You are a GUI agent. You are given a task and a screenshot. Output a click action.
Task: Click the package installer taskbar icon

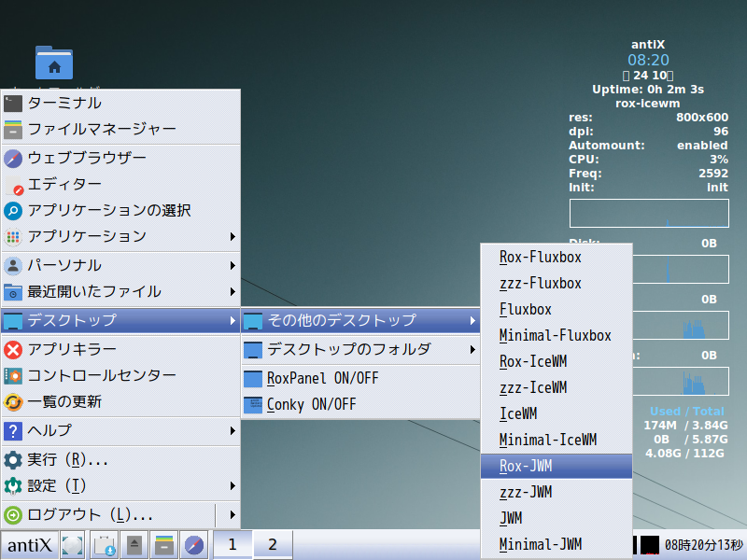tap(105, 545)
